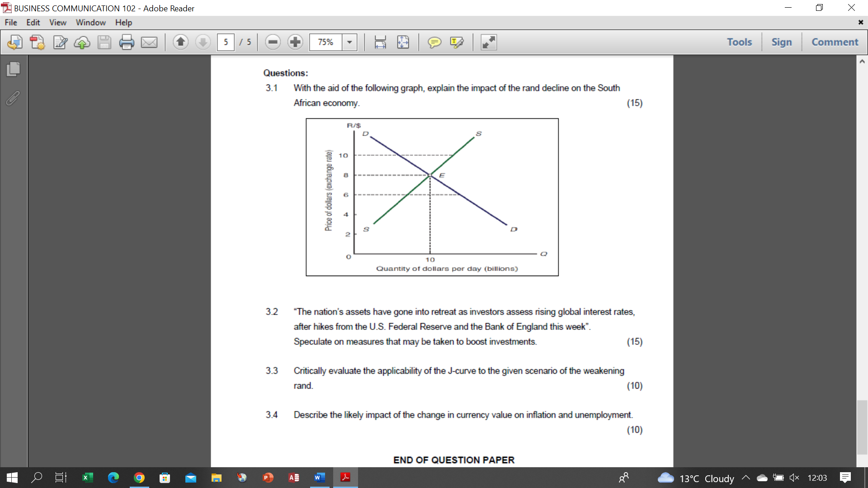Open the Attachments panel
This screenshot has width=868, height=488.
pyautogui.click(x=12, y=99)
